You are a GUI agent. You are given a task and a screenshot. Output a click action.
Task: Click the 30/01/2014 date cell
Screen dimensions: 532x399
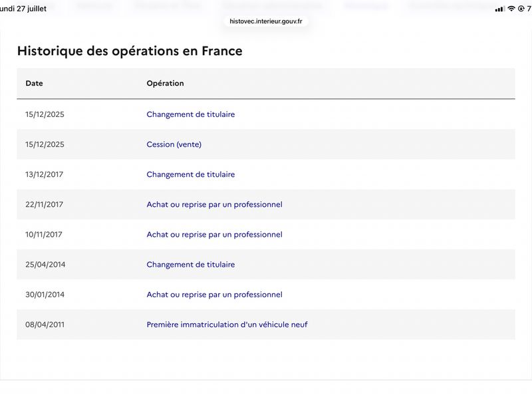(x=45, y=295)
